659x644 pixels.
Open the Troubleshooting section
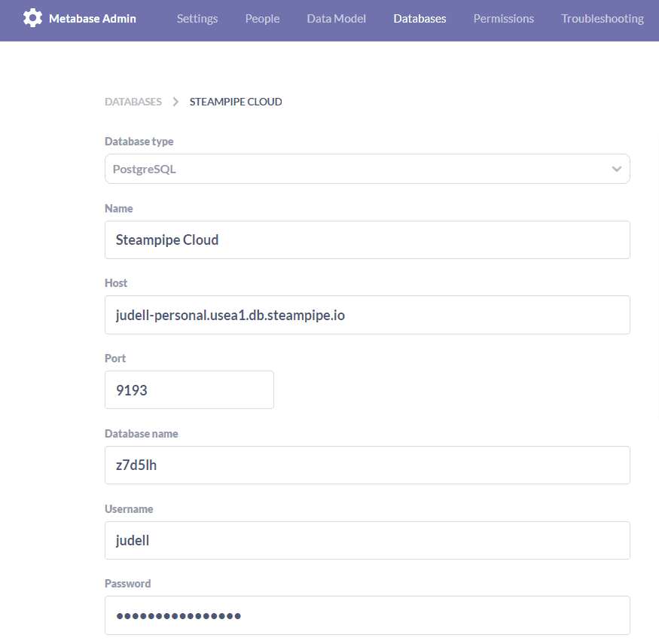[x=603, y=19]
